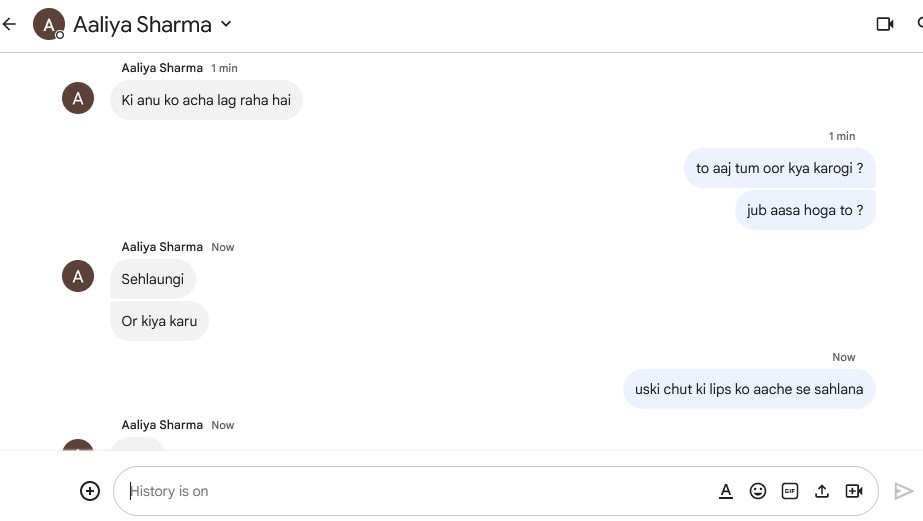Click the send message arrow

pos(904,491)
